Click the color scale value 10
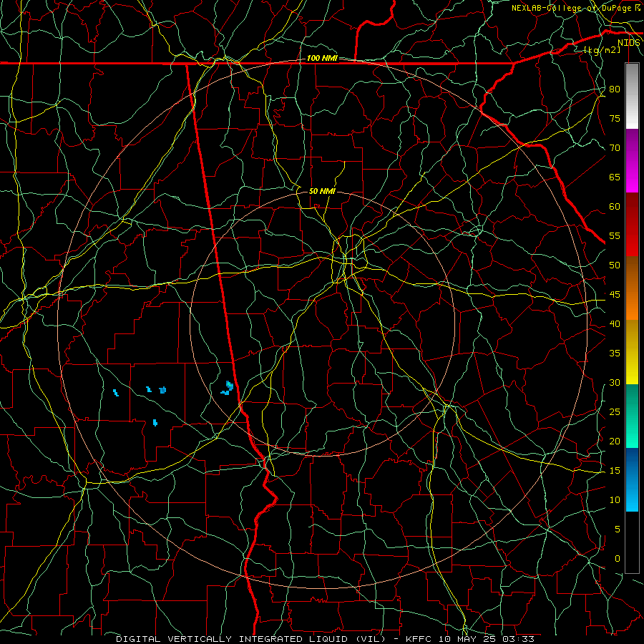 (x=615, y=500)
